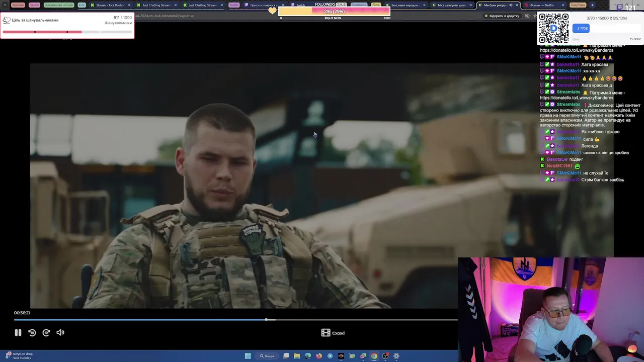Rewind the video 10 seconds
This screenshot has height=362, width=644.
32,332
